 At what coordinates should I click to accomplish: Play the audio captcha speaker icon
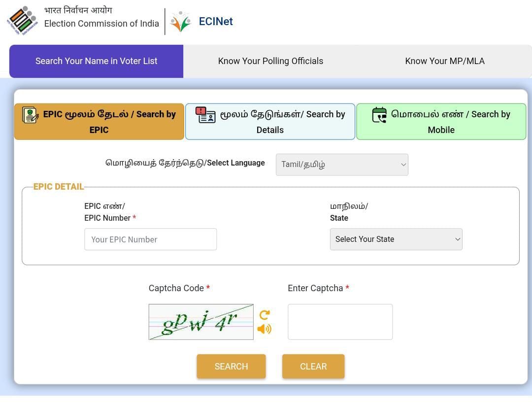pyautogui.click(x=265, y=329)
